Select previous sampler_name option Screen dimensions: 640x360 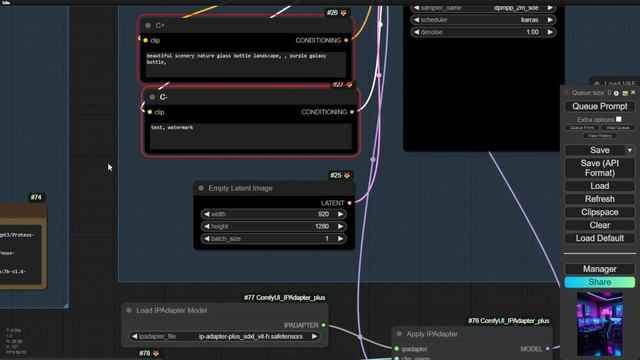click(x=416, y=8)
